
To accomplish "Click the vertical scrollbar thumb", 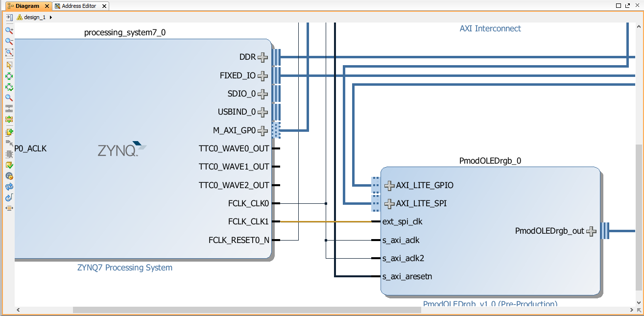I will [x=639, y=217].
